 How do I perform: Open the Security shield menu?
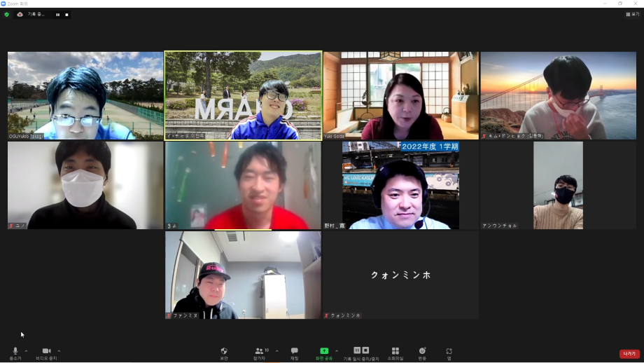tap(224, 352)
